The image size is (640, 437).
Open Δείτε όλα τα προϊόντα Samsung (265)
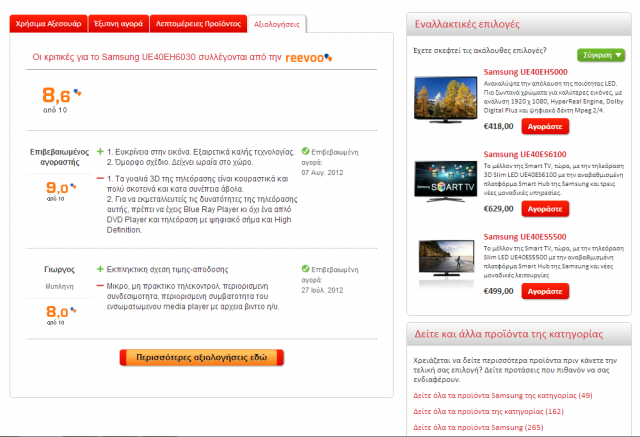click(478, 427)
